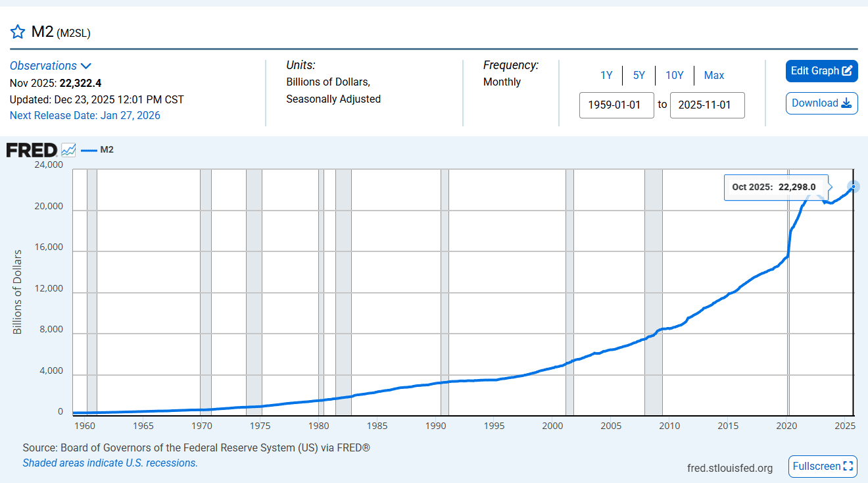
Task: Show the Max date range
Action: click(714, 76)
